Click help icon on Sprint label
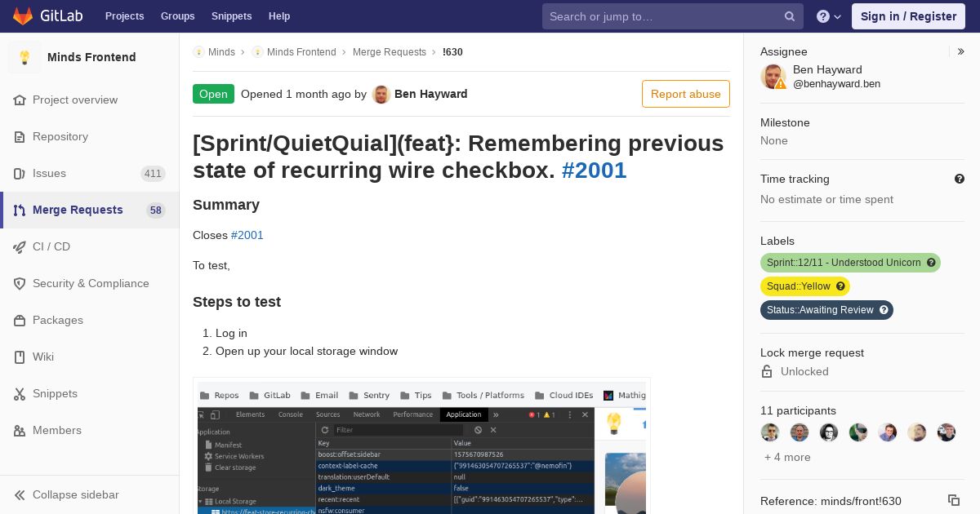The width and height of the screenshot is (980, 514). coord(931,263)
